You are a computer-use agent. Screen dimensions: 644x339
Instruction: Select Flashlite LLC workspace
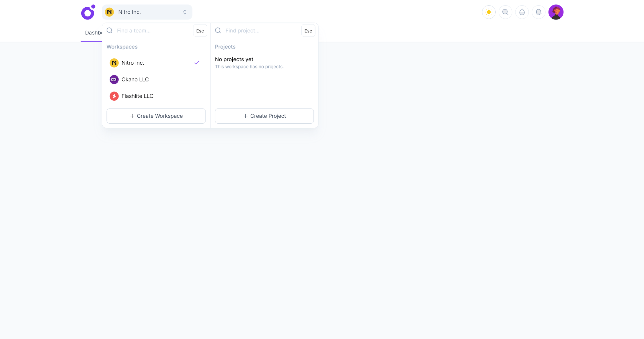[137, 96]
